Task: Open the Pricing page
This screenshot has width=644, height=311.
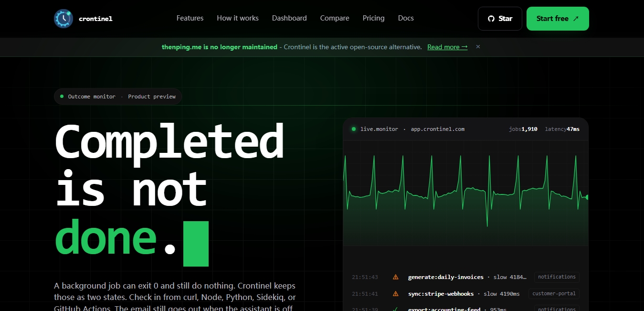Action: (x=373, y=18)
